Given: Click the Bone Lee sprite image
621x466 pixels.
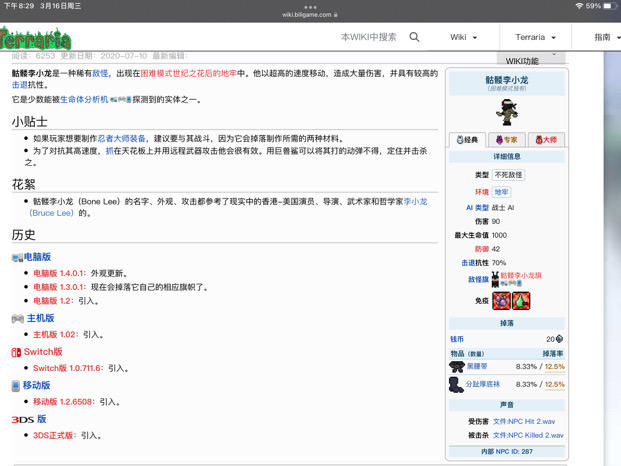Looking at the screenshot, I should [x=507, y=112].
